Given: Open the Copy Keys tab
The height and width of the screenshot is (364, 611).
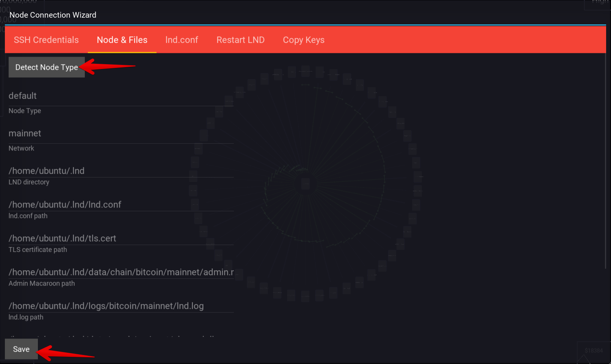Looking at the screenshot, I should (304, 40).
